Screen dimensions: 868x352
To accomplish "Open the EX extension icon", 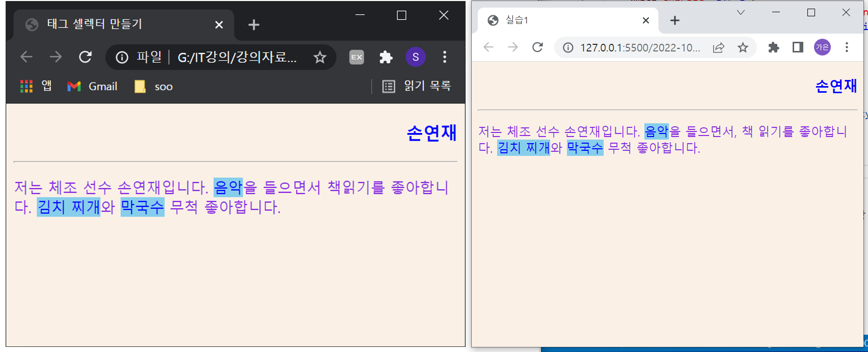I will click(357, 57).
